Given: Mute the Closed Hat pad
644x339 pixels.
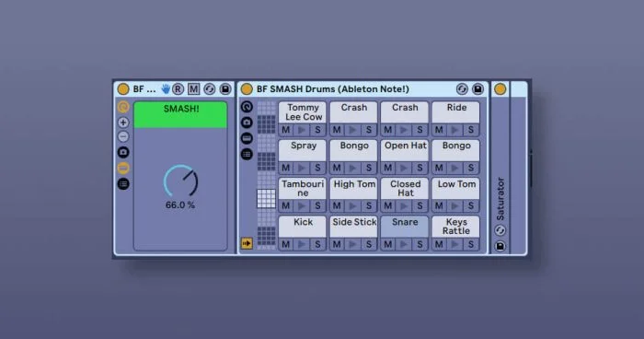Looking at the screenshot, I should (x=388, y=205).
